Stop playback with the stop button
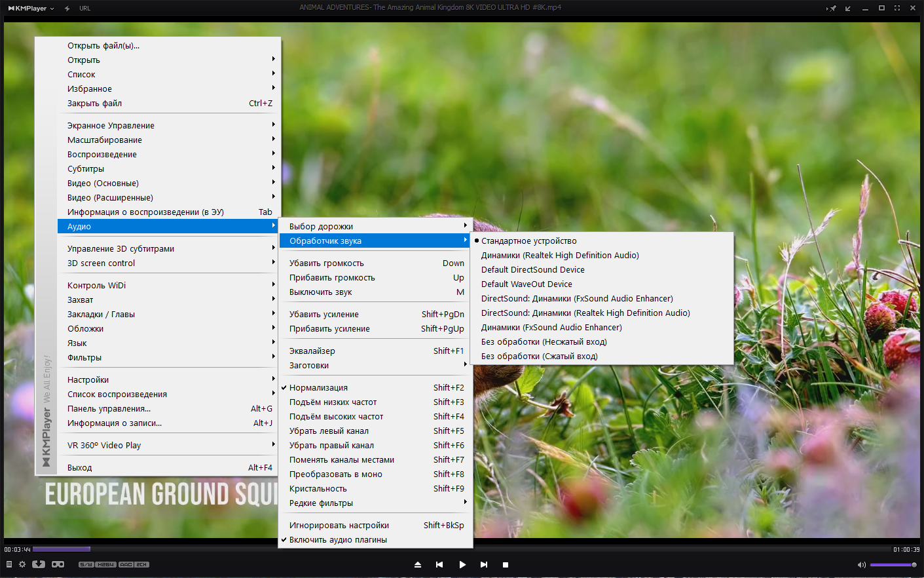924x578 pixels. (506, 564)
